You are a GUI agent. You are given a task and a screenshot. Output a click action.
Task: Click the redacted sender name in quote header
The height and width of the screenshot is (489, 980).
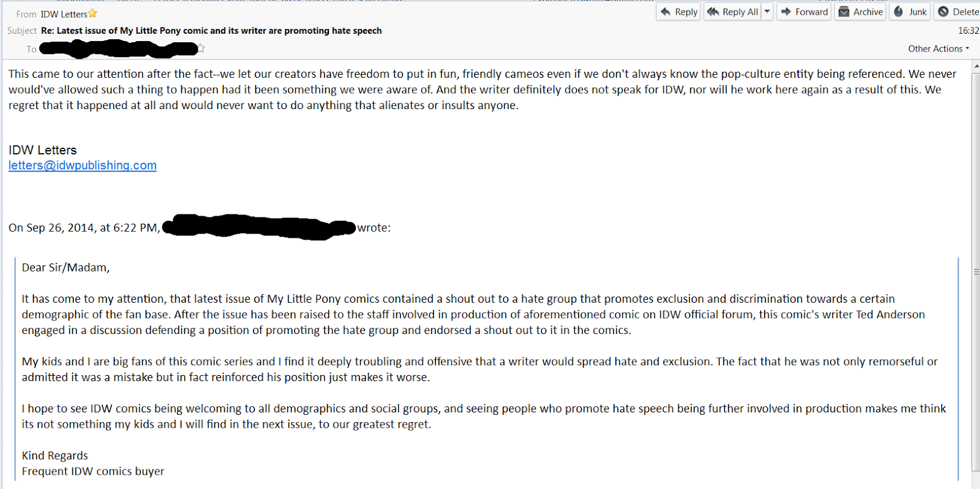(x=258, y=227)
